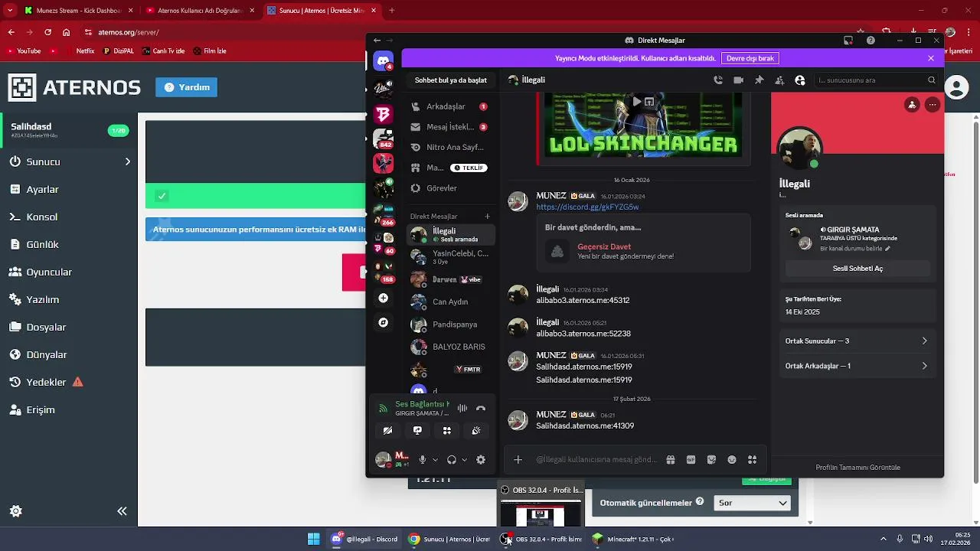Click friend status icon on profile banner
This screenshot has height=551, width=980.
(x=911, y=105)
